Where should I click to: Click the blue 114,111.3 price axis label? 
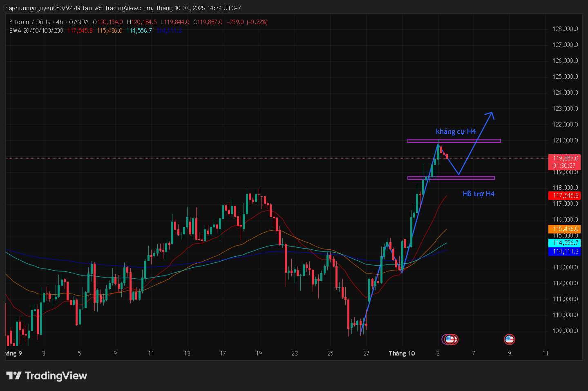point(565,251)
